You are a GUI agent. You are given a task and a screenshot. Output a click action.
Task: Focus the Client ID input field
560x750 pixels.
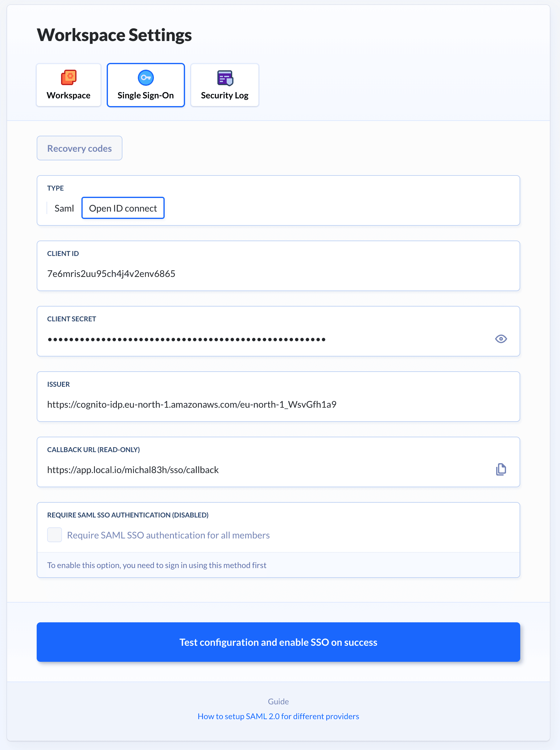pyautogui.click(x=278, y=274)
